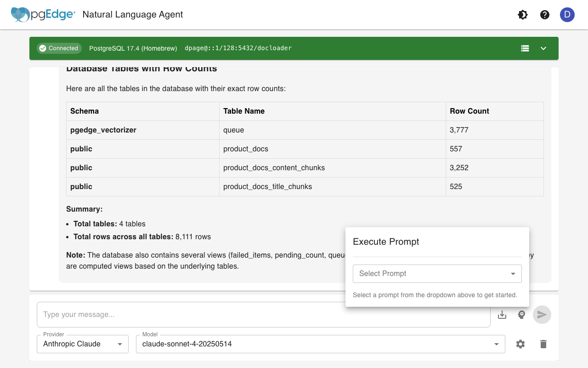The width and height of the screenshot is (588, 368).
Task: Click the Connected status chip
Action: point(59,48)
